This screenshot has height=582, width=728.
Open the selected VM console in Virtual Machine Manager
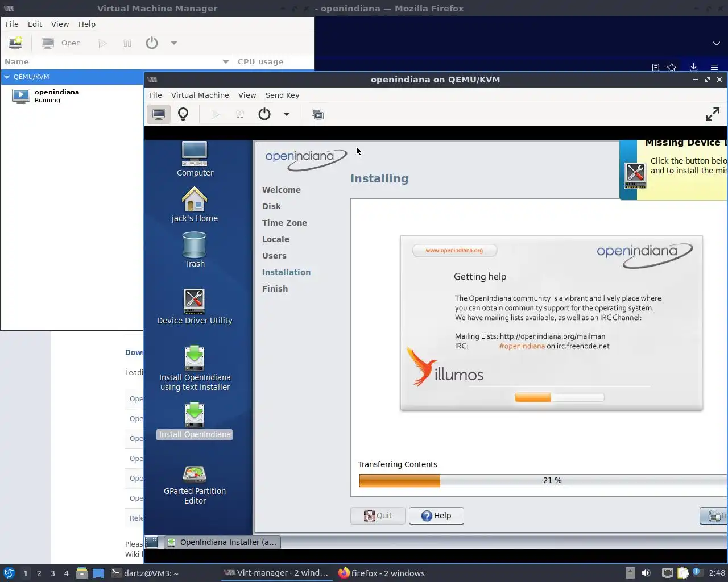click(x=61, y=43)
